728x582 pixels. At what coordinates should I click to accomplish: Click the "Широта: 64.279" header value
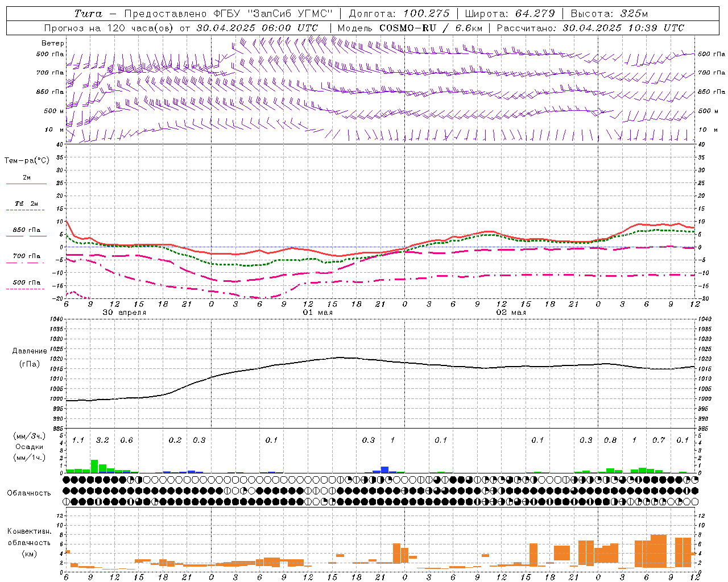tap(510, 14)
